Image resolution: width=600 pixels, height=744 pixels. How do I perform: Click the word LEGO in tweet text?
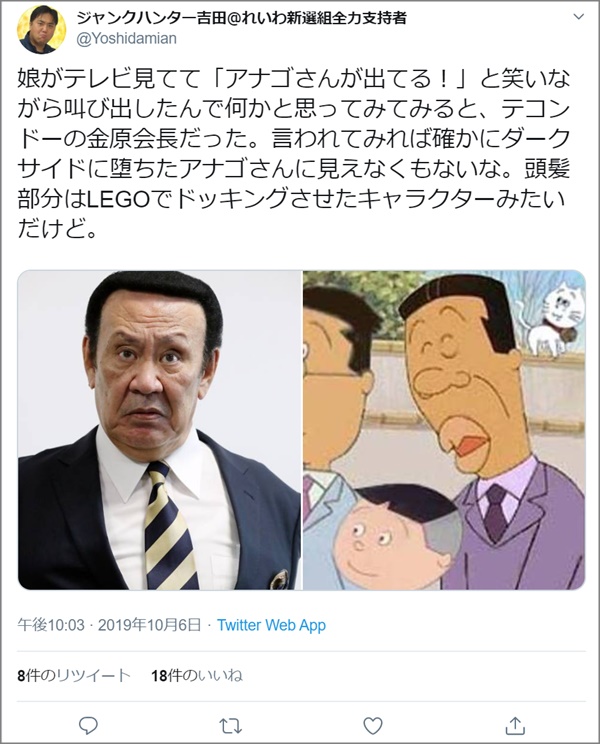pyautogui.click(x=119, y=200)
